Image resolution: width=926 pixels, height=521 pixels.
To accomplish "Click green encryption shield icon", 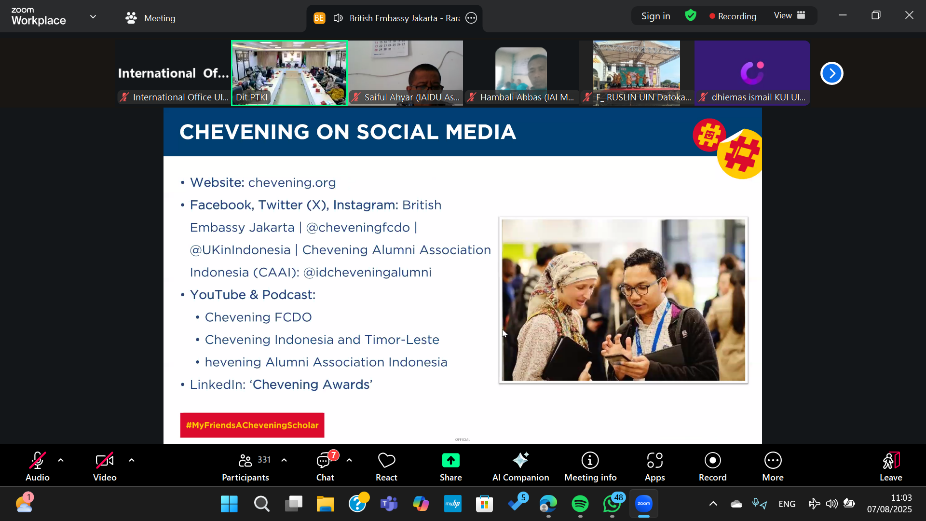I will tap(690, 15).
